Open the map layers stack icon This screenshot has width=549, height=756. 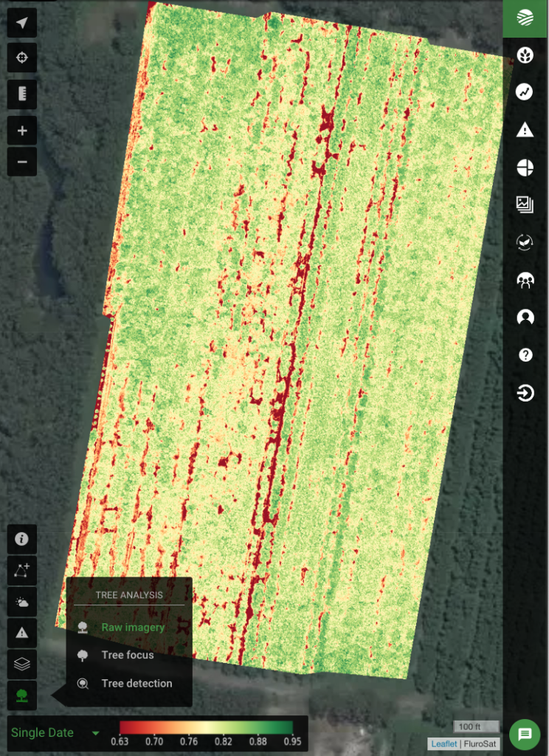tap(22, 664)
